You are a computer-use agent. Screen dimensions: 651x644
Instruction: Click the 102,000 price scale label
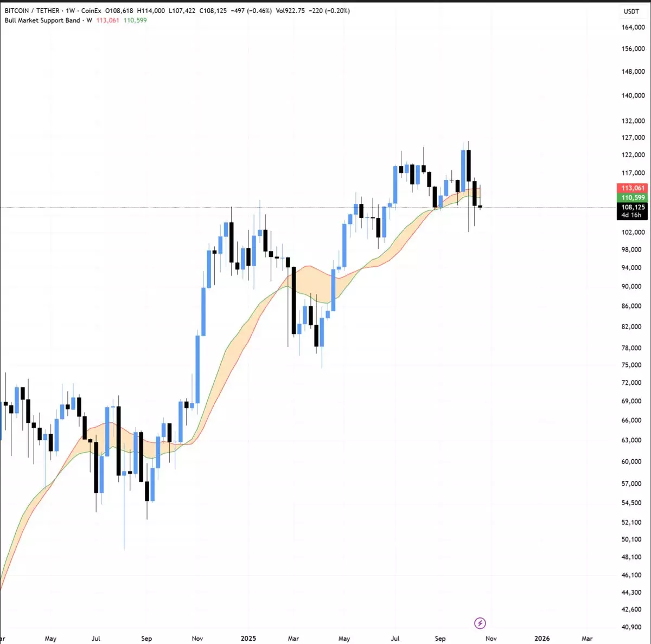point(633,233)
